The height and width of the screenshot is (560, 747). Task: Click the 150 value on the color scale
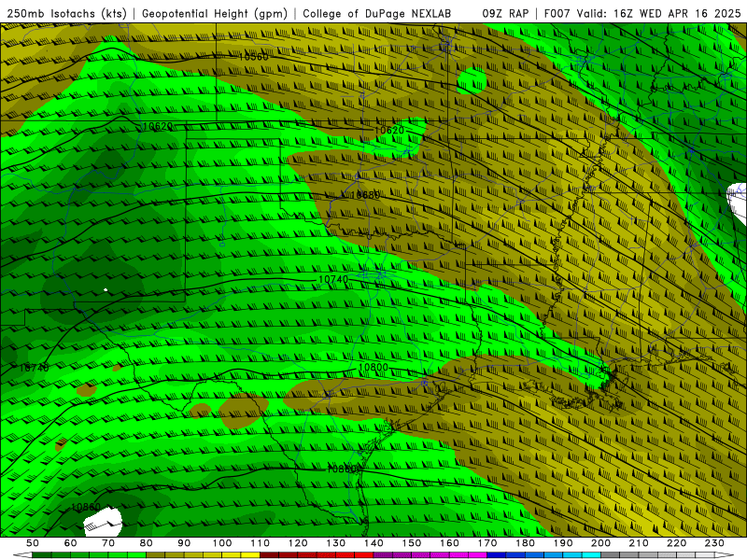[x=412, y=543]
